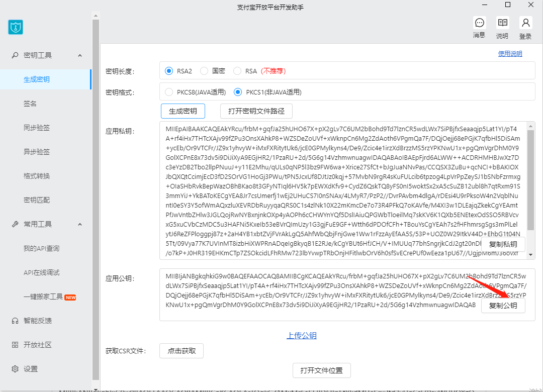
Task: Click the blue shield app logo
Action: click(16, 27)
